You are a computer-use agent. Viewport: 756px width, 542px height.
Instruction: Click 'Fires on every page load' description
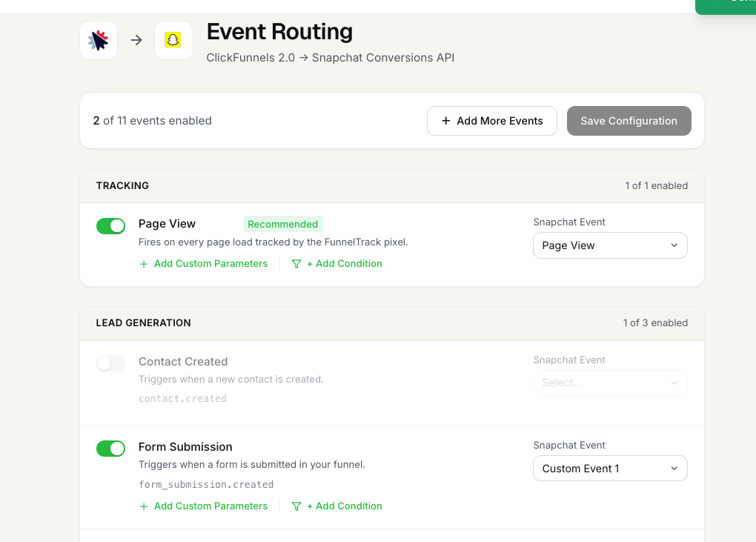pos(273,242)
